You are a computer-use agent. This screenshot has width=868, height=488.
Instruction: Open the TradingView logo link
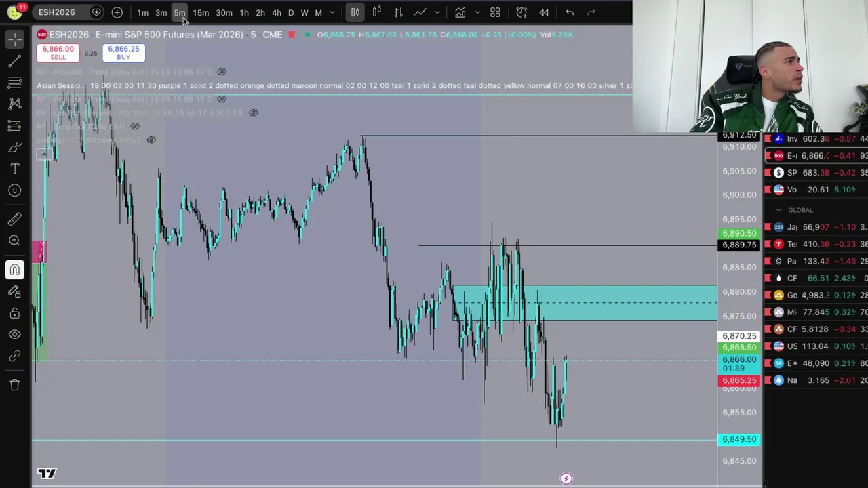[47, 473]
